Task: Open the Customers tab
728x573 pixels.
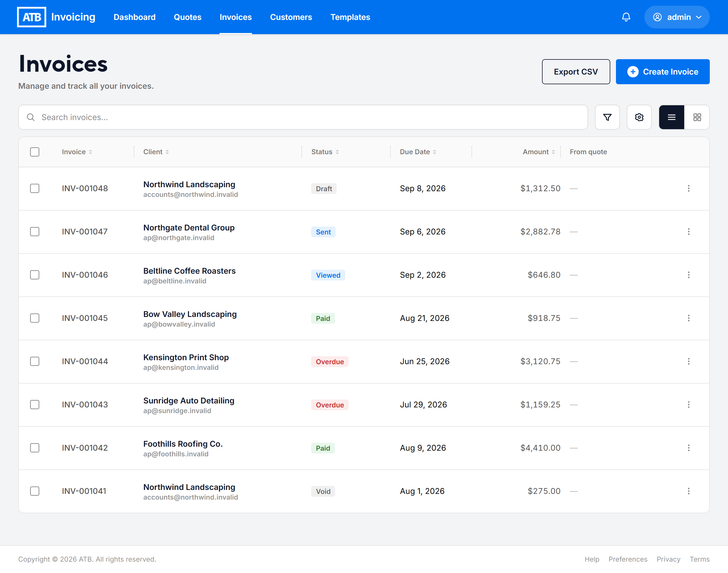Action: [291, 17]
